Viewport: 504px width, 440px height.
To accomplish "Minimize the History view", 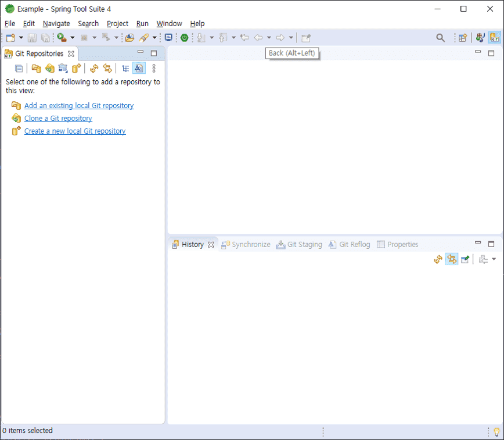I will point(478,243).
